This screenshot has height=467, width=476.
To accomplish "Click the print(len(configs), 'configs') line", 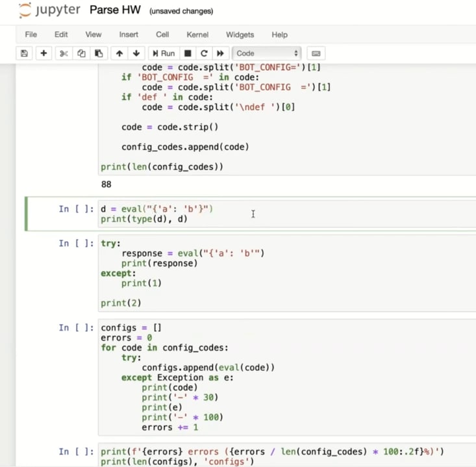I will 177,462.
